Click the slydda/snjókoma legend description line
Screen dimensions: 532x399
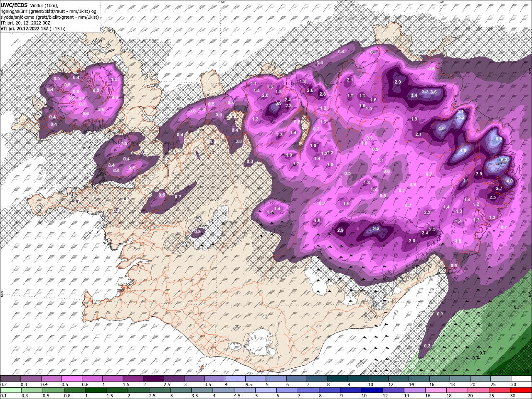pyautogui.click(x=49, y=17)
